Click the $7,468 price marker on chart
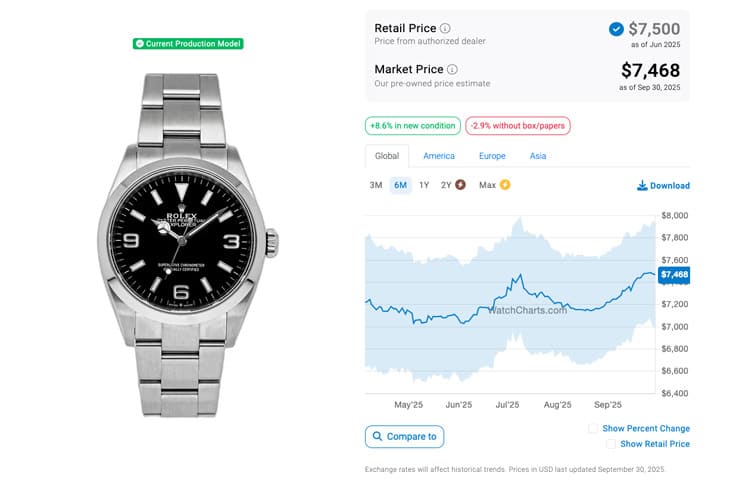The height and width of the screenshot is (482, 730). (675, 274)
